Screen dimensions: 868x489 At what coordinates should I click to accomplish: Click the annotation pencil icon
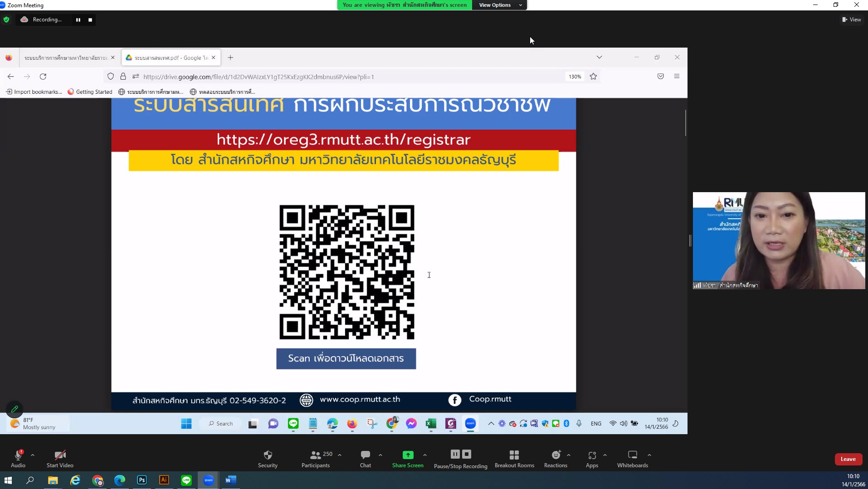pos(15,409)
